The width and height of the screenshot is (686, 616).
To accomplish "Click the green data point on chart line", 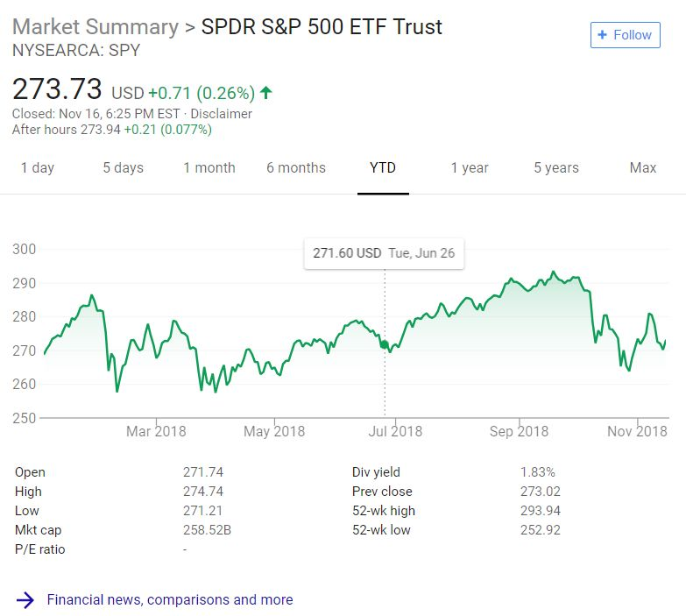I will coord(385,344).
